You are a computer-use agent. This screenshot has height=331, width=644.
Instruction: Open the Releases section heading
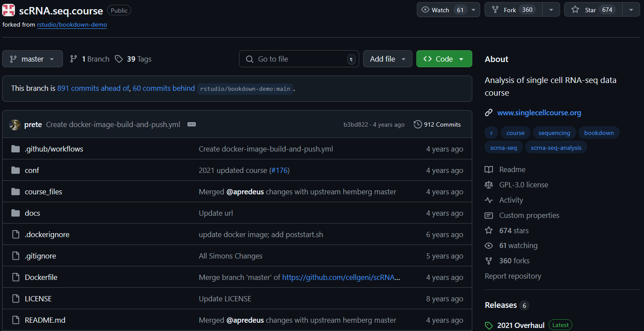coord(501,305)
